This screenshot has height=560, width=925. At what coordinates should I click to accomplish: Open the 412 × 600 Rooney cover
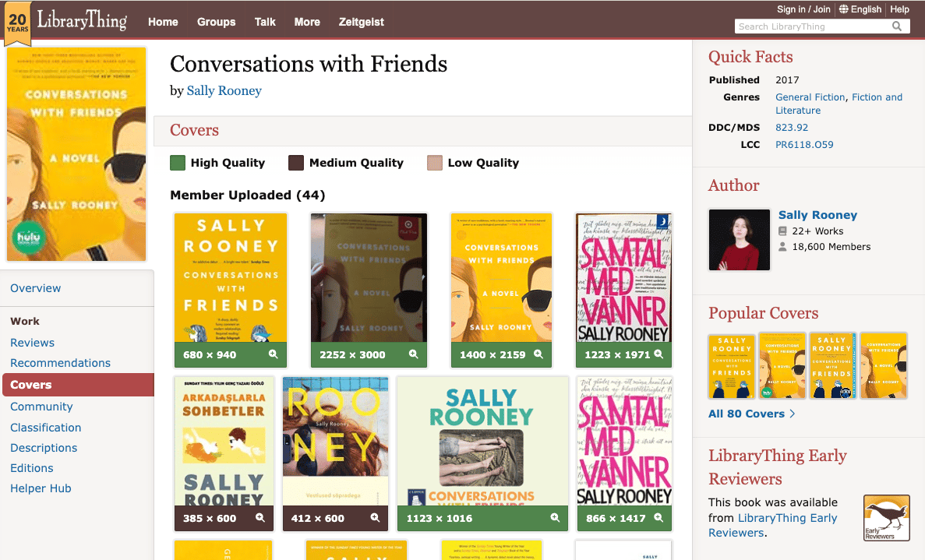[x=336, y=441]
